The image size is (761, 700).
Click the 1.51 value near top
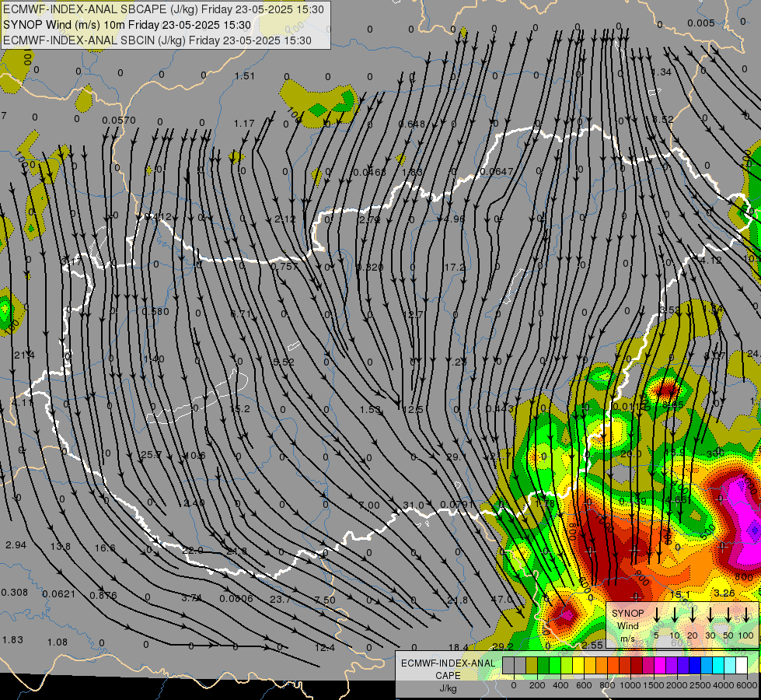coord(245,75)
